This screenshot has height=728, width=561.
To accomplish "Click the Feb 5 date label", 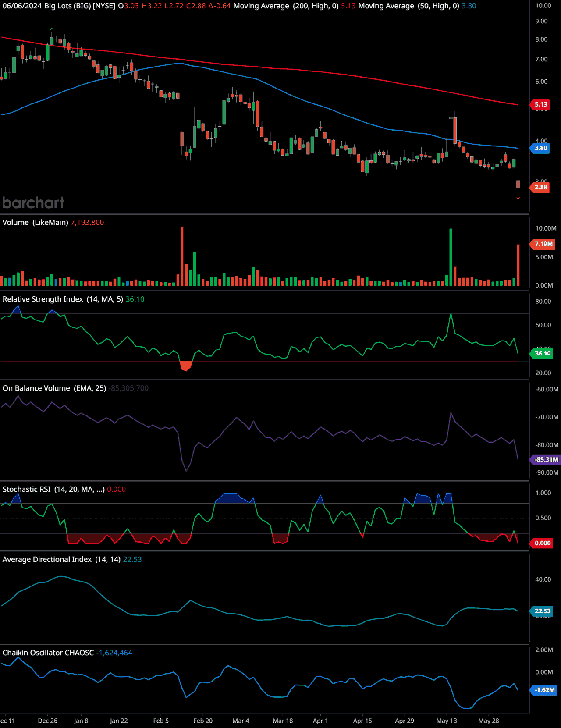I will 161,721.
